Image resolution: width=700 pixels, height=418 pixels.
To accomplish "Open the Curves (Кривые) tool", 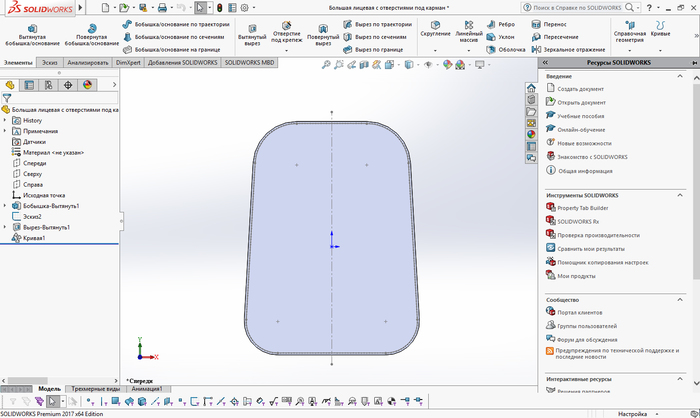I will tap(660, 29).
